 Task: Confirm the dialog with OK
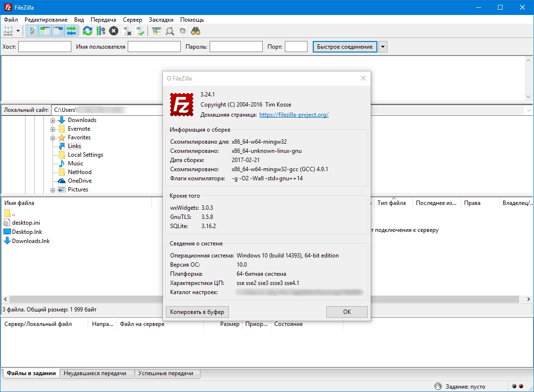click(347, 312)
